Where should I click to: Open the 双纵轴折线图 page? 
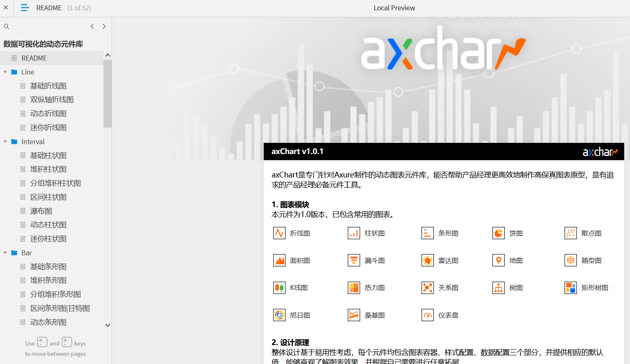[x=52, y=100]
